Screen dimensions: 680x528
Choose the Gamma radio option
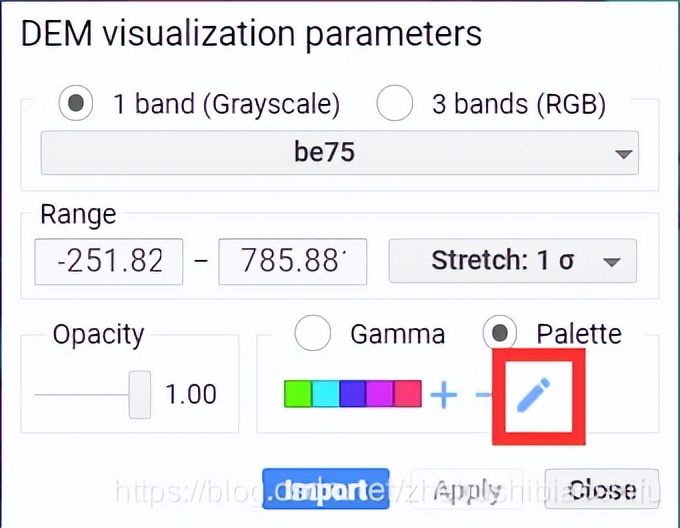(313, 334)
